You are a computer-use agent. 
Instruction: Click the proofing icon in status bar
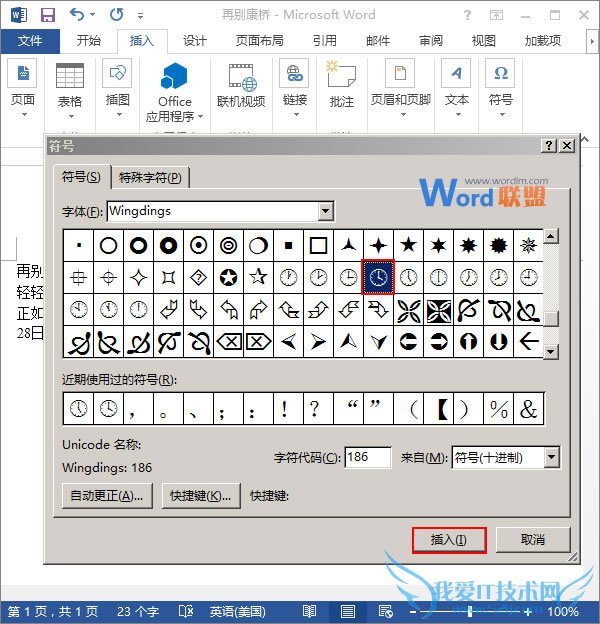click(x=185, y=611)
